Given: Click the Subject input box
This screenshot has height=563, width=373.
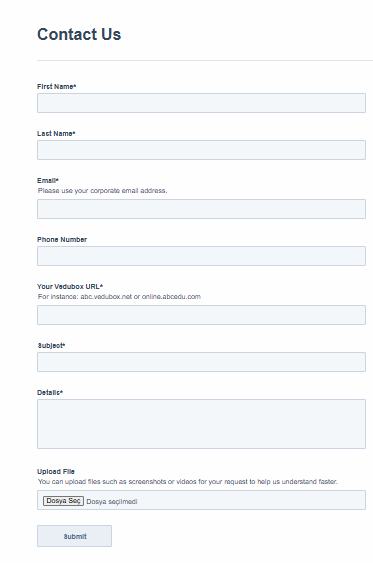Looking at the screenshot, I should pyautogui.click(x=201, y=362).
